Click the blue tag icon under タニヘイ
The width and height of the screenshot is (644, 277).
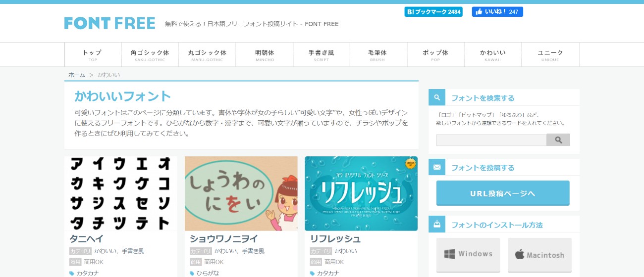pyautogui.click(x=72, y=273)
